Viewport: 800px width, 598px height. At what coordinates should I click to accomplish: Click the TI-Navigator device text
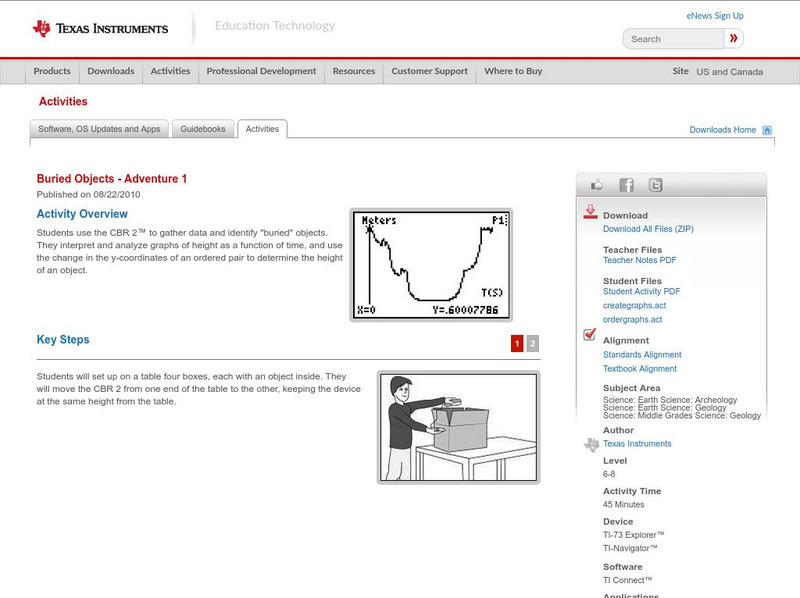pyautogui.click(x=630, y=549)
